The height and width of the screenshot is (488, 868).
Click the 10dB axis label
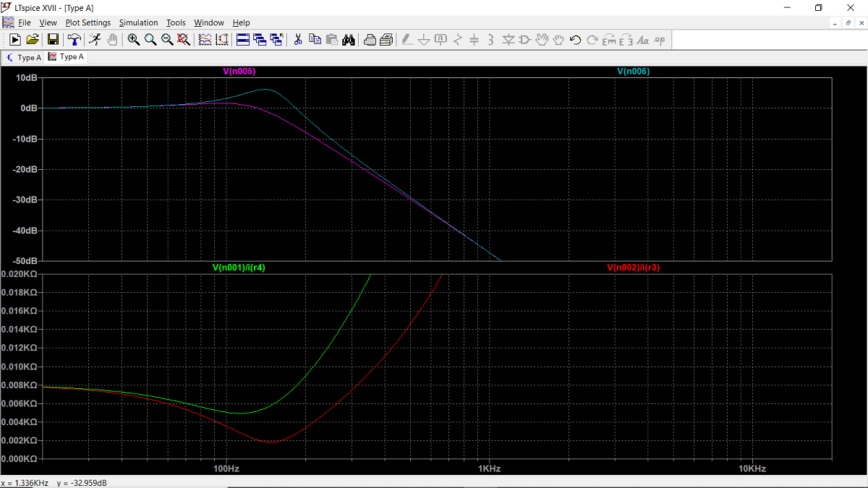28,78
